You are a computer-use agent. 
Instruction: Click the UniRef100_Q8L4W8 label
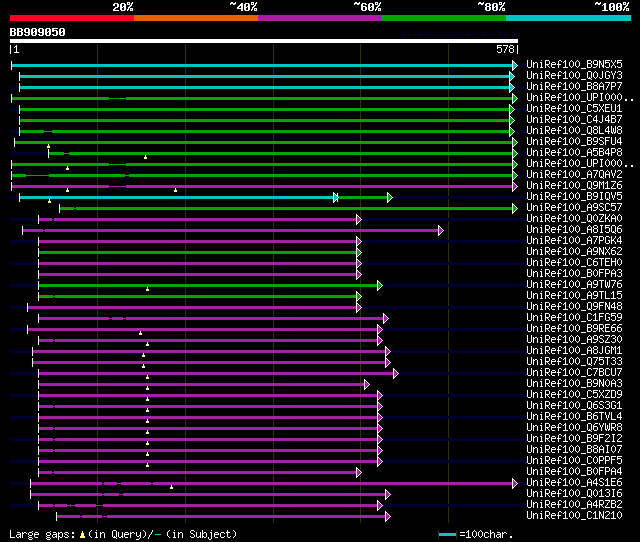coord(574,131)
